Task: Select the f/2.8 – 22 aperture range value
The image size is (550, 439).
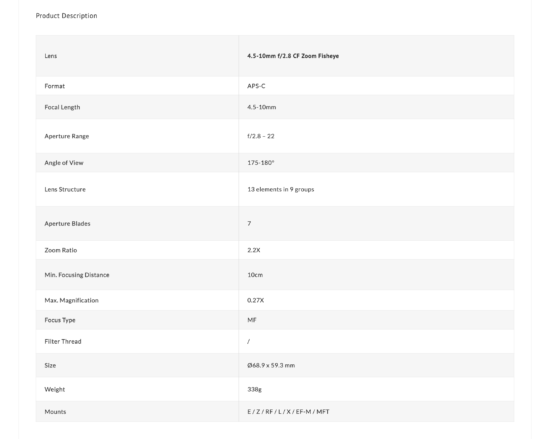Action: (x=261, y=136)
